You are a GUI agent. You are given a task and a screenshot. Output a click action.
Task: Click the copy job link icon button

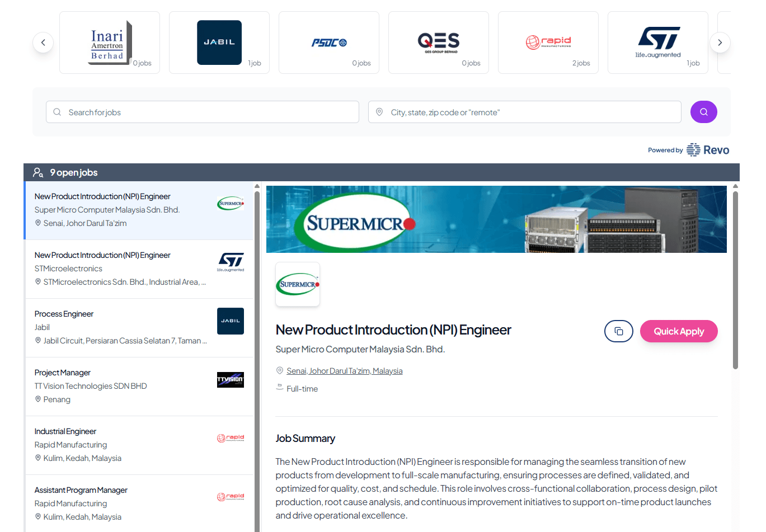[618, 331]
